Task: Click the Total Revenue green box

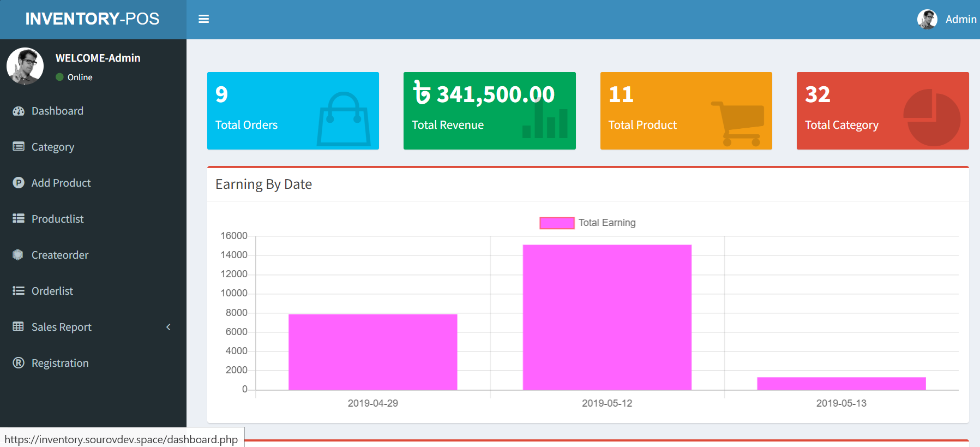Action: pos(489,111)
